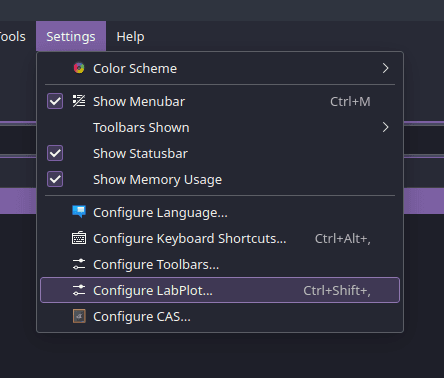
Task: Click the Ctrl+Alt+, shortcut text
Action: [x=343, y=239]
